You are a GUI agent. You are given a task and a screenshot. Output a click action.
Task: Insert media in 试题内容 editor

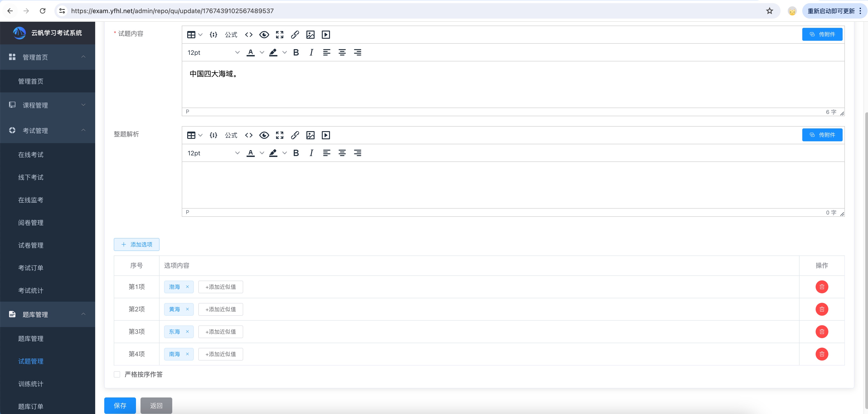(x=326, y=35)
